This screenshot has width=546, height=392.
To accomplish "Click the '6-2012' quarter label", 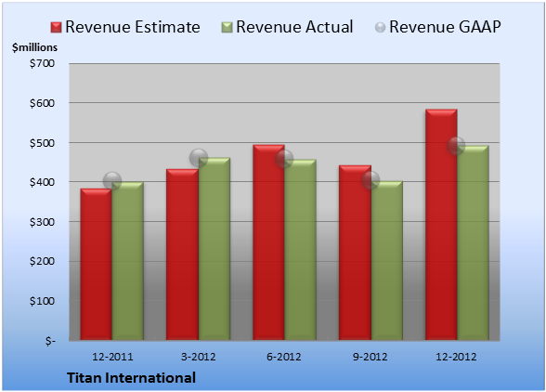I will coord(284,357).
